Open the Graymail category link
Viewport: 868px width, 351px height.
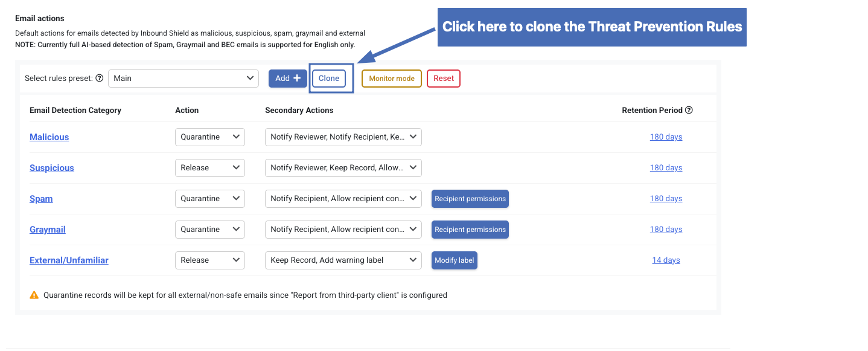[48, 230]
